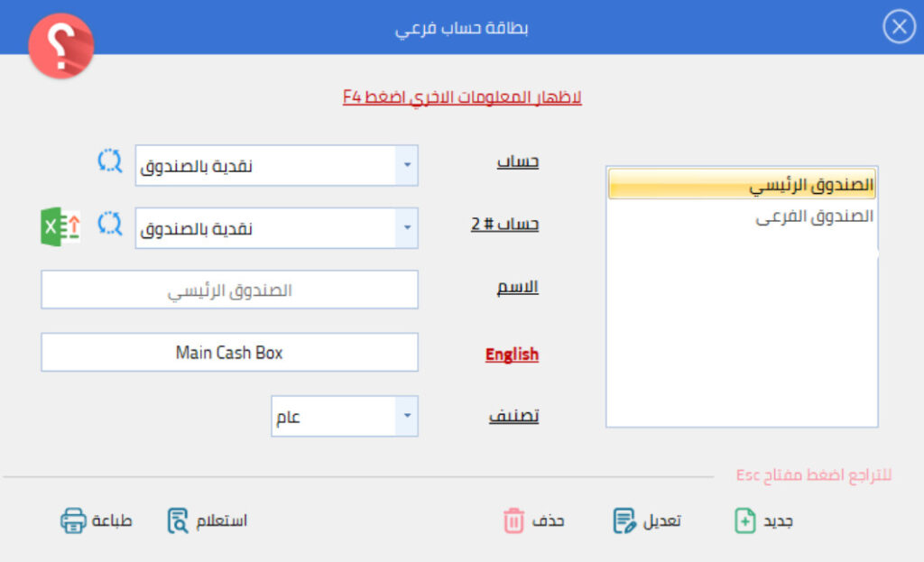Refresh the حساب # 2 list

pos(109,223)
